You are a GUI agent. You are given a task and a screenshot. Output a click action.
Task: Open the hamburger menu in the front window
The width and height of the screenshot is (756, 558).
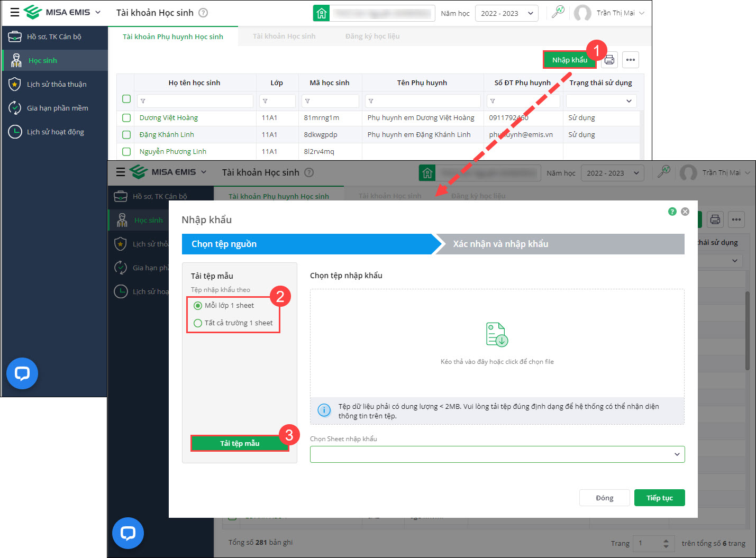pyautogui.click(x=121, y=172)
